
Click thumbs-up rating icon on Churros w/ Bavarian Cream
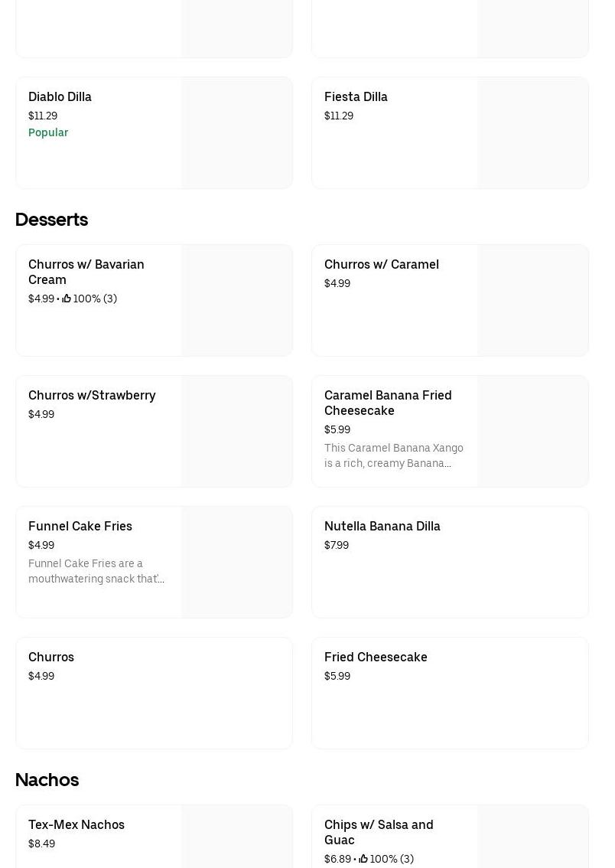(67, 299)
